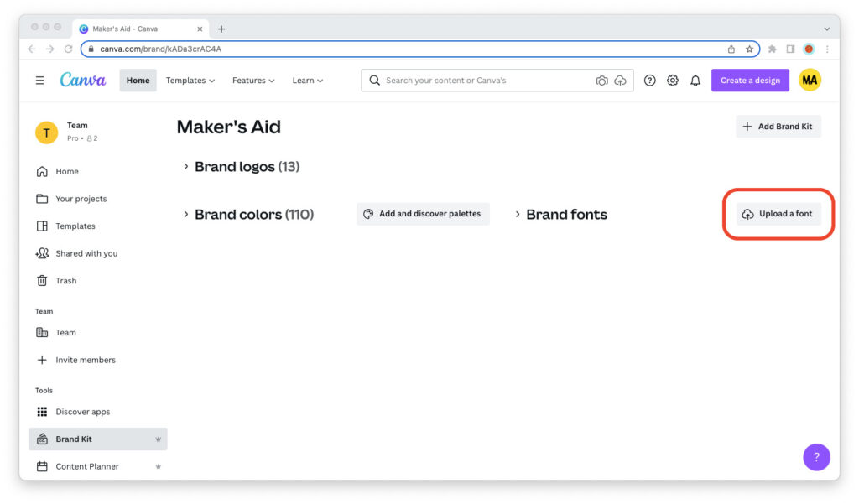Screen dimensions: 859x504
Task: Click the browser back arrow
Action: 32,49
